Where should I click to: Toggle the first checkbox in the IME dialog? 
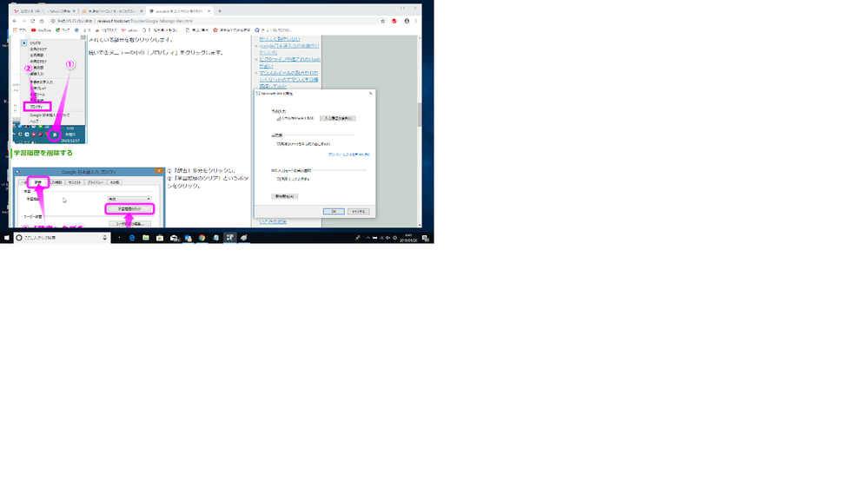pos(278,118)
